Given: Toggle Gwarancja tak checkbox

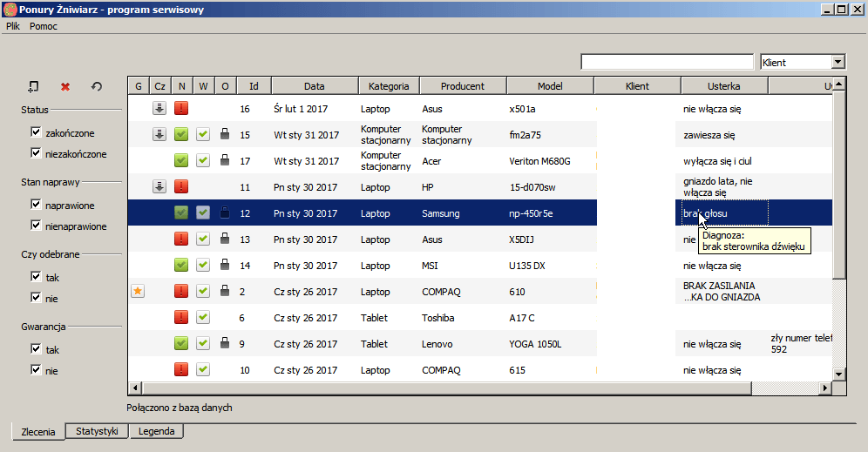Looking at the screenshot, I should (36, 349).
